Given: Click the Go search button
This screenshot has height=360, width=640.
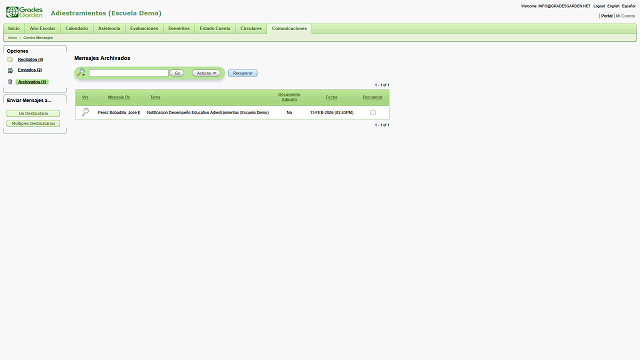Looking at the screenshot, I should pos(177,73).
